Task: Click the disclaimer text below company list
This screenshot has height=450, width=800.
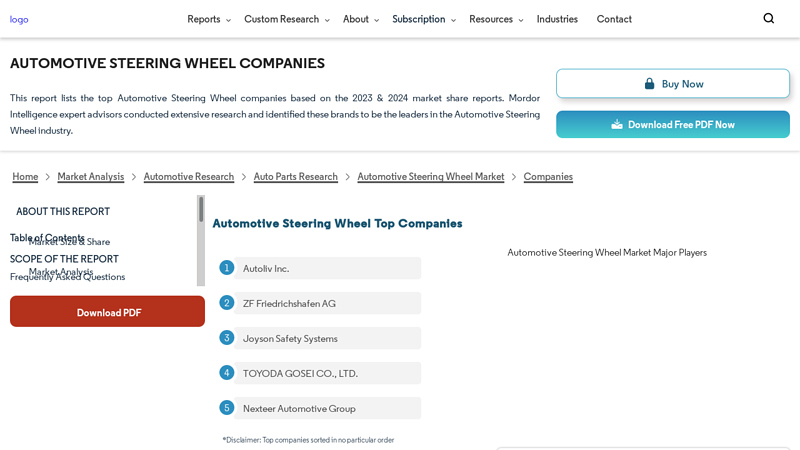Action: [308, 440]
